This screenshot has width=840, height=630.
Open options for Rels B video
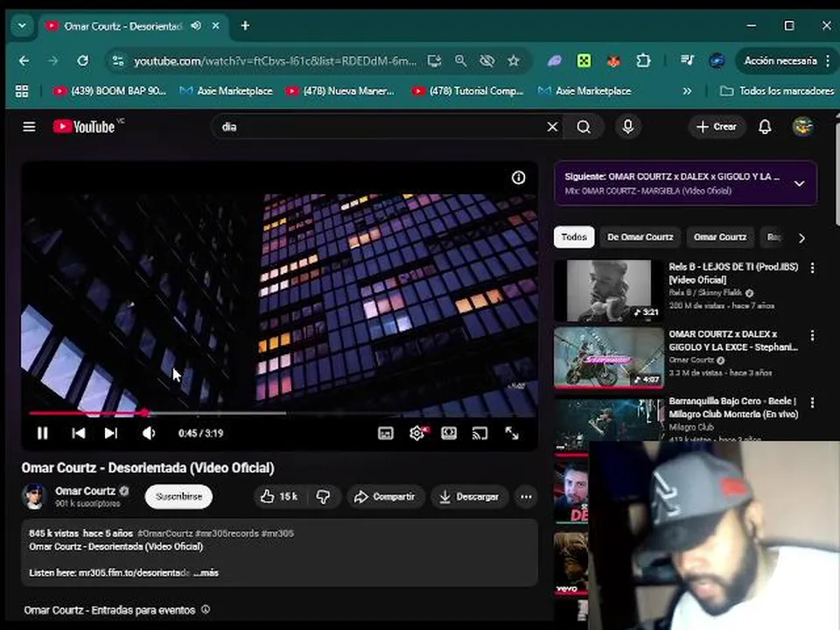[812, 268]
